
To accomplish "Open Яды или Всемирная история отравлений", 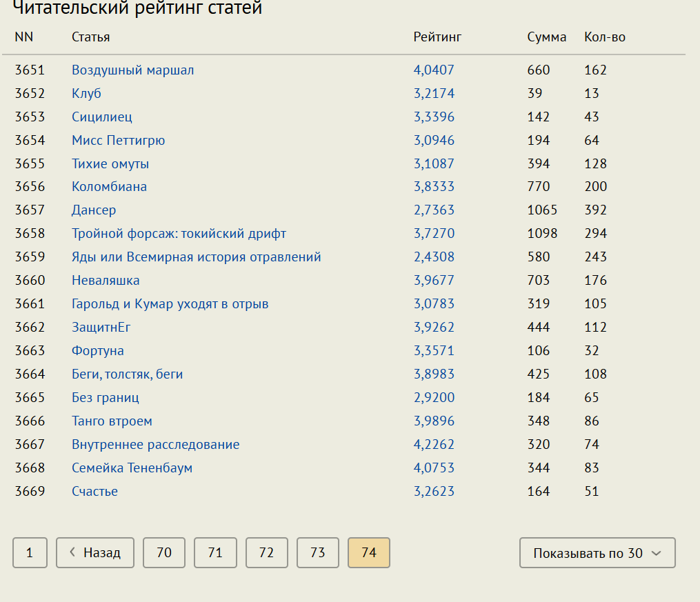I will coord(197,257).
